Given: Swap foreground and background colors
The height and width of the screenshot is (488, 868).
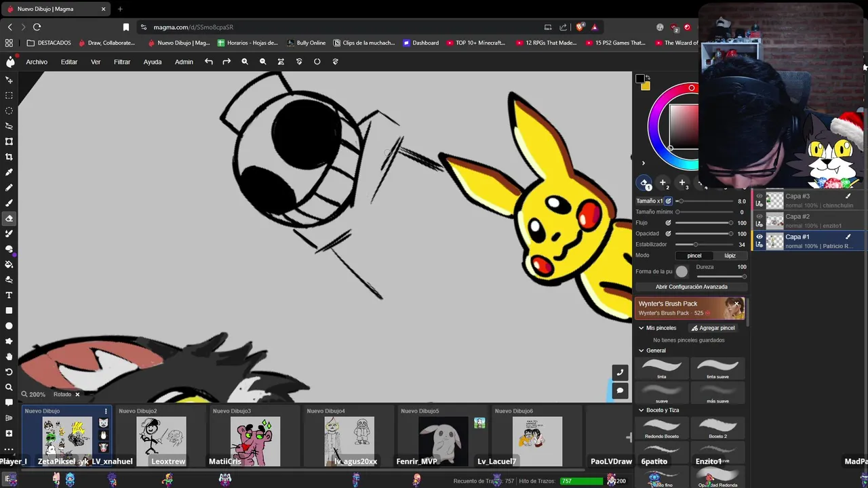Looking at the screenshot, I should click(x=648, y=77).
